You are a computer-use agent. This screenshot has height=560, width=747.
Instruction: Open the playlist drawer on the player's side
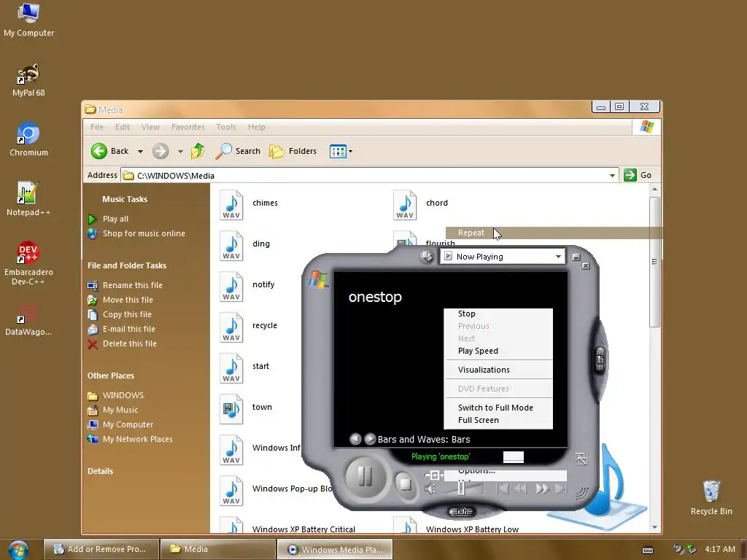point(600,359)
